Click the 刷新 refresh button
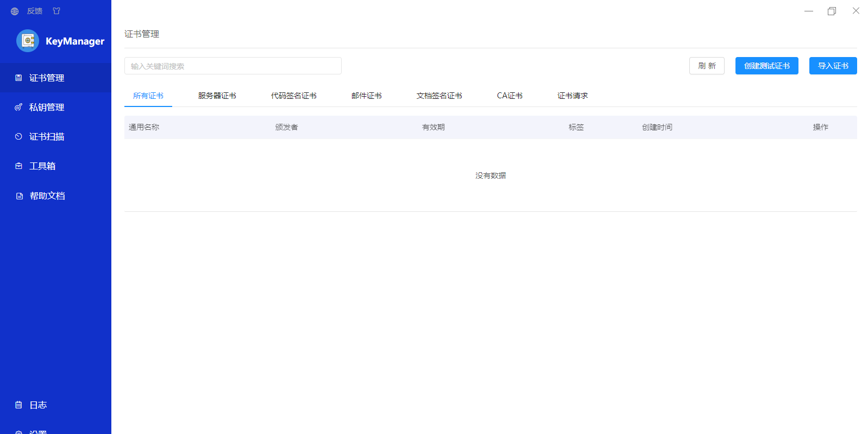 coord(707,66)
